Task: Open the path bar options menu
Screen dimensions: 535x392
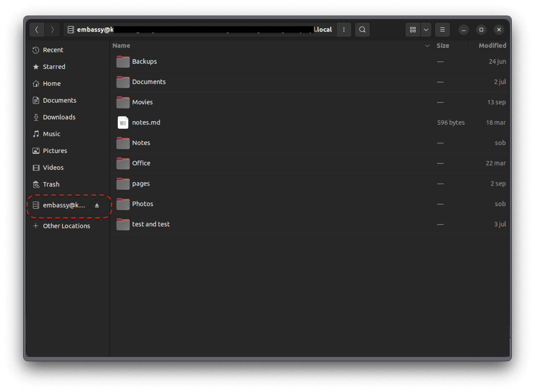Action: pos(344,30)
